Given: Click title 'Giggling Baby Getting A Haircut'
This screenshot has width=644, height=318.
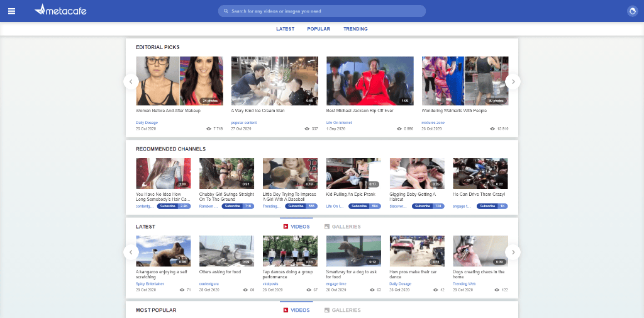Looking at the screenshot, I should [x=413, y=196].
